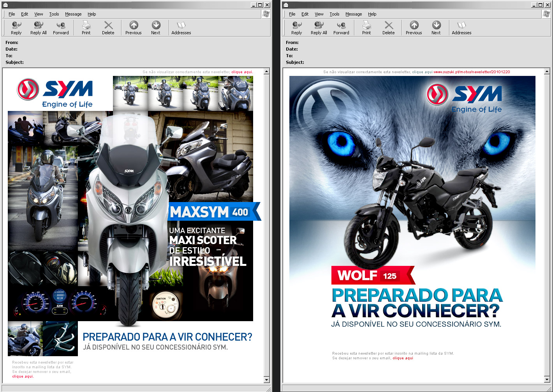This screenshot has height=392, width=553.
Task: Open the Message menu in the left window
Action: (x=73, y=14)
